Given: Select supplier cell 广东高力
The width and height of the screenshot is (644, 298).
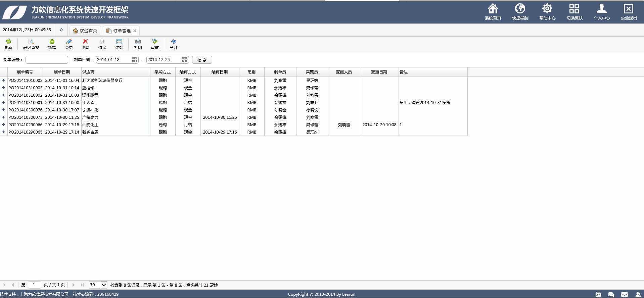Looking at the screenshot, I should click(x=116, y=117).
